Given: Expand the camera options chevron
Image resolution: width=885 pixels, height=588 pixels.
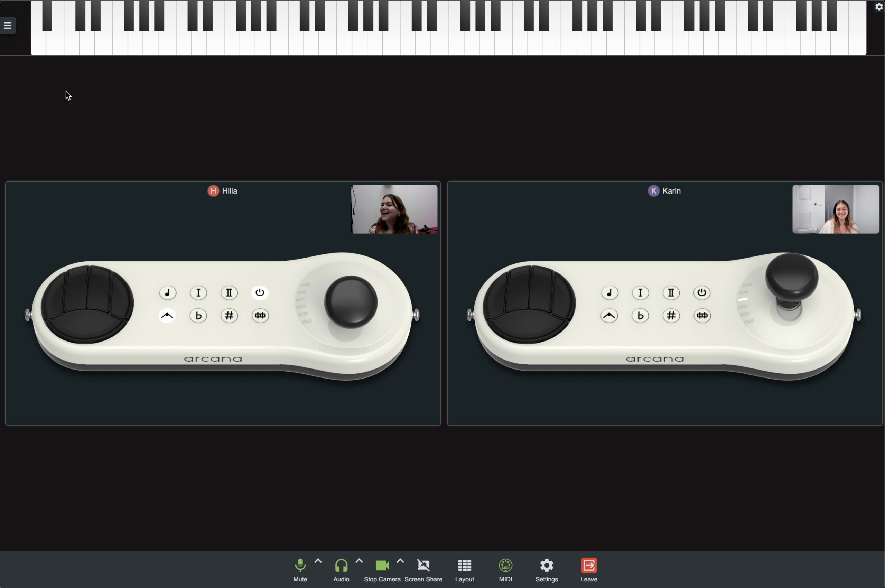Looking at the screenshot, I should click(x=400, y=561).
